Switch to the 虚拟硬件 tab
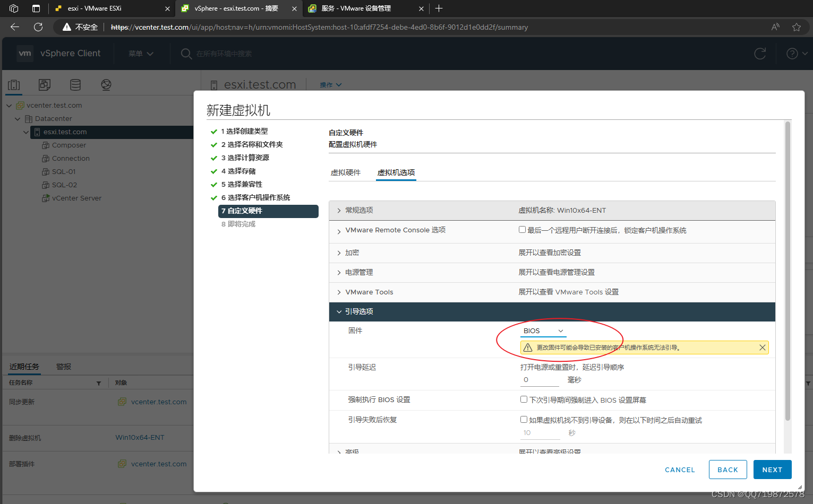The width and height of the screenshot is (813, 504). 346,172
